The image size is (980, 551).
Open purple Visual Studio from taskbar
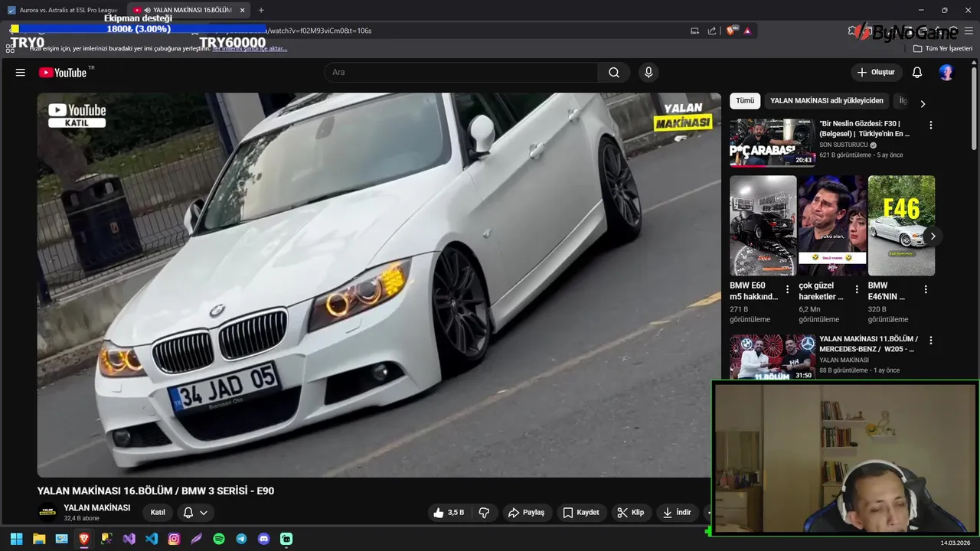coord(129,539)
